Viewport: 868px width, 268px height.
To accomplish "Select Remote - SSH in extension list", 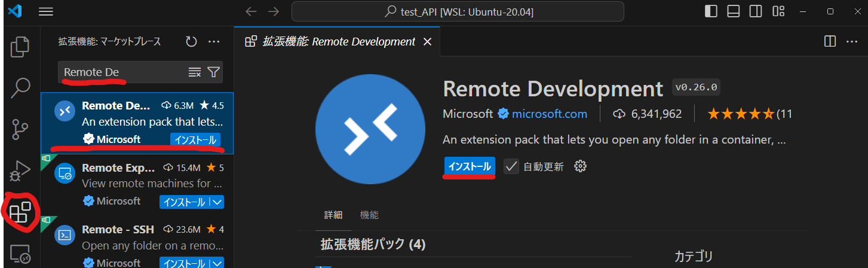I will 137,242.
